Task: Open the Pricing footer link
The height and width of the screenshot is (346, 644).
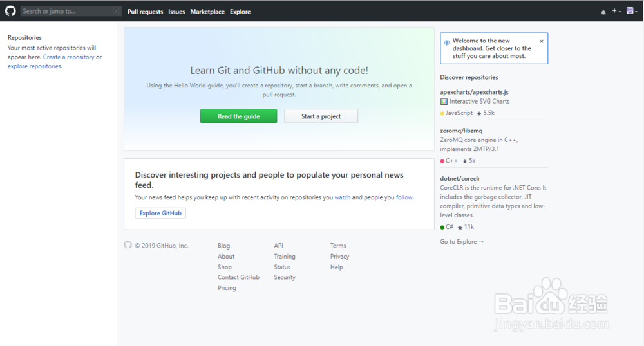Action: click(x=227, y=287)
